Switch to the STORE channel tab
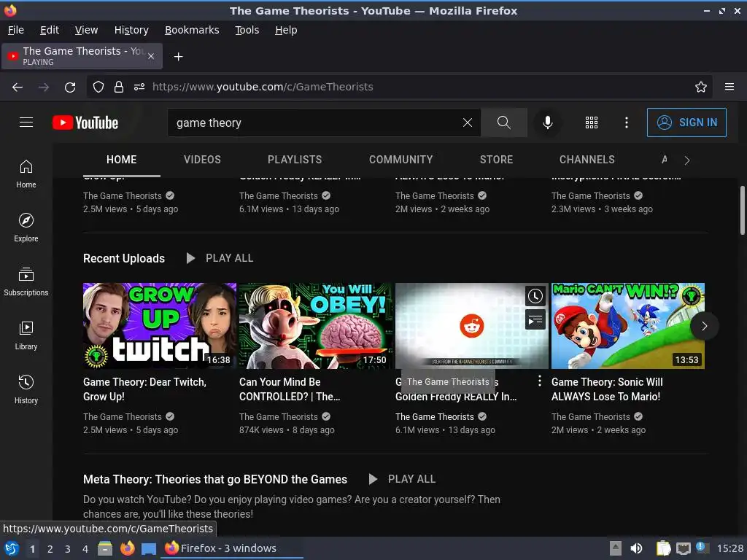 tap(496, 160)
